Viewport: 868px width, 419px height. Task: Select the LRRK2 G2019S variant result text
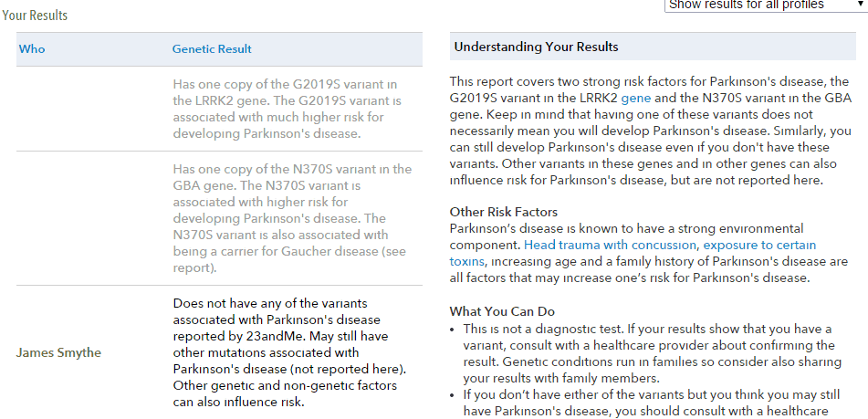tap(288, 109)
